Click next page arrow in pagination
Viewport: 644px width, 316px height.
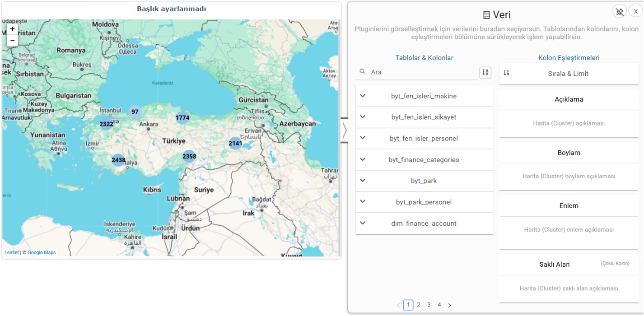[x=449, y=305]
